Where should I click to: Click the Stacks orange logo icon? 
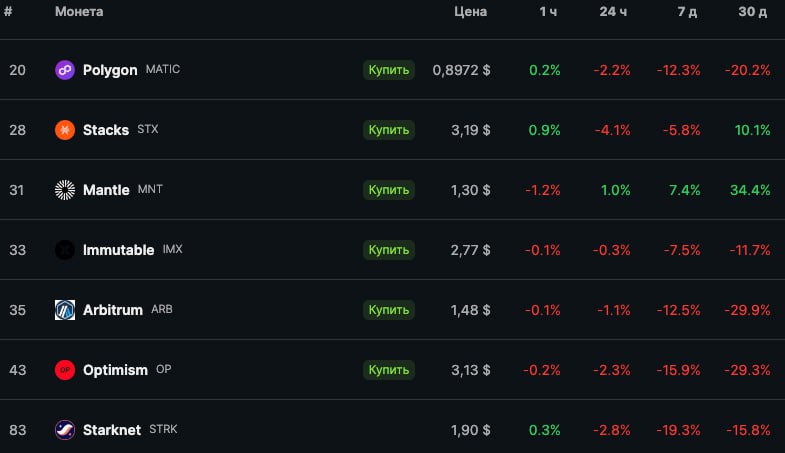[65, 130]
